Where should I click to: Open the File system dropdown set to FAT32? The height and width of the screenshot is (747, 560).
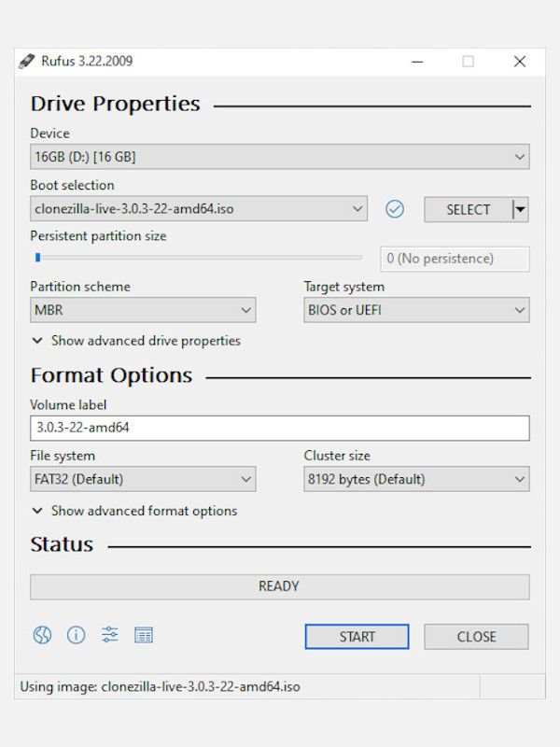143,479
